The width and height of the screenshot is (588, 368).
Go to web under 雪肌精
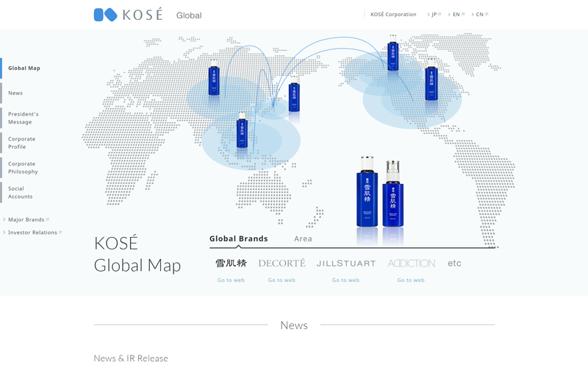231,280
